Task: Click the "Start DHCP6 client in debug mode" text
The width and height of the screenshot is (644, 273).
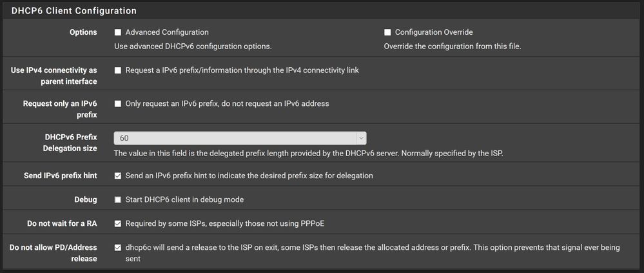Action: click(x=184, y=200)
